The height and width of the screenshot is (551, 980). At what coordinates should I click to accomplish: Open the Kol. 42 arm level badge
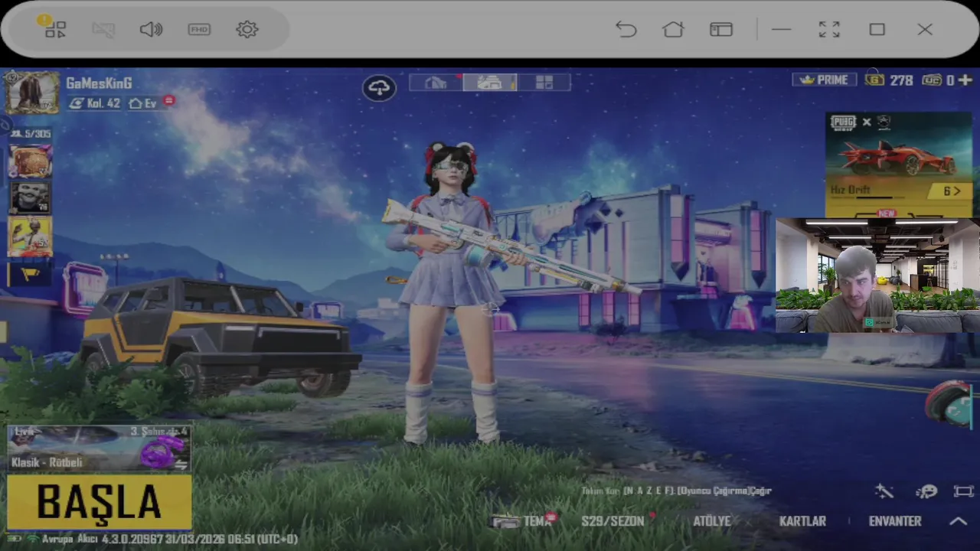(94, 103)
